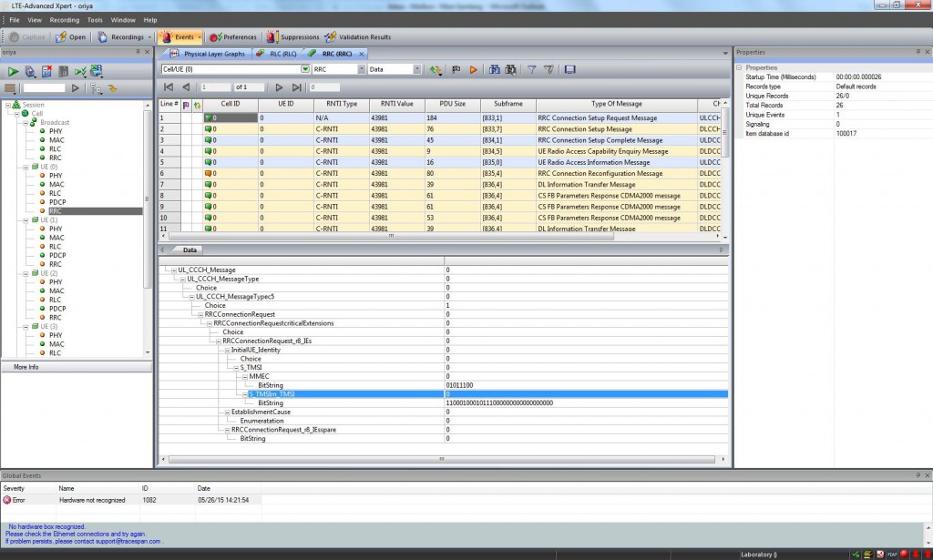Click the green play icon in the oriya panel
The height and width of the screenshot is (560, 933).
pos(13,71)
